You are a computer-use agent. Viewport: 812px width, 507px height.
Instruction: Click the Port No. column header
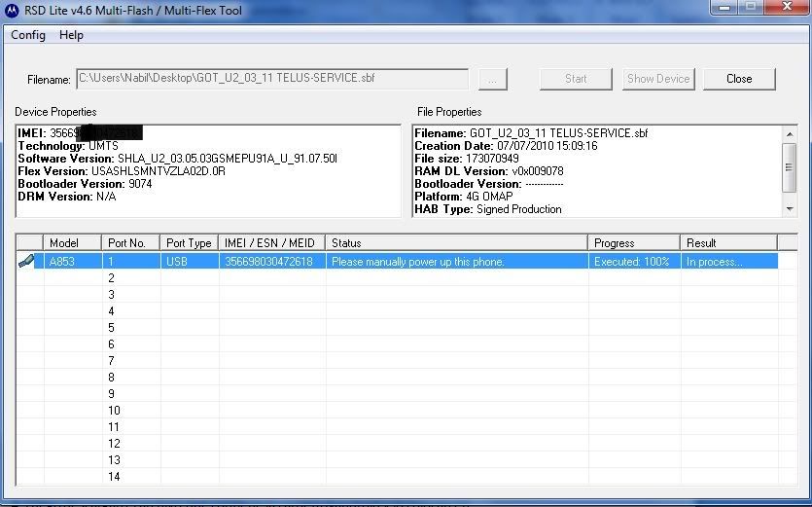130,242
